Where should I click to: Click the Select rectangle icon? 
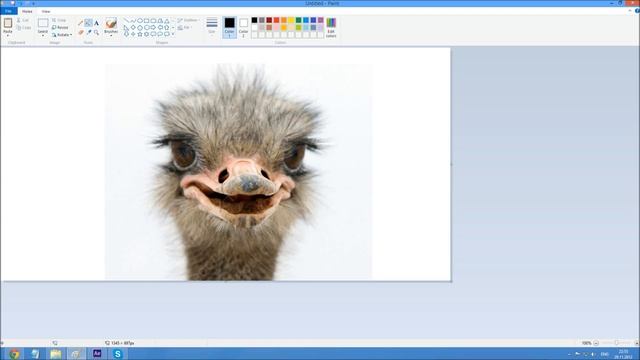(x=43, y=23)
